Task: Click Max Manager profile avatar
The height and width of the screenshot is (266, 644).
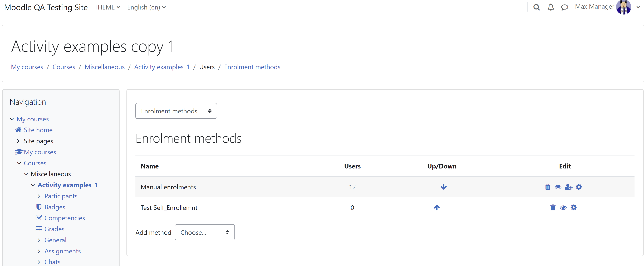Action: coord(624,7)
